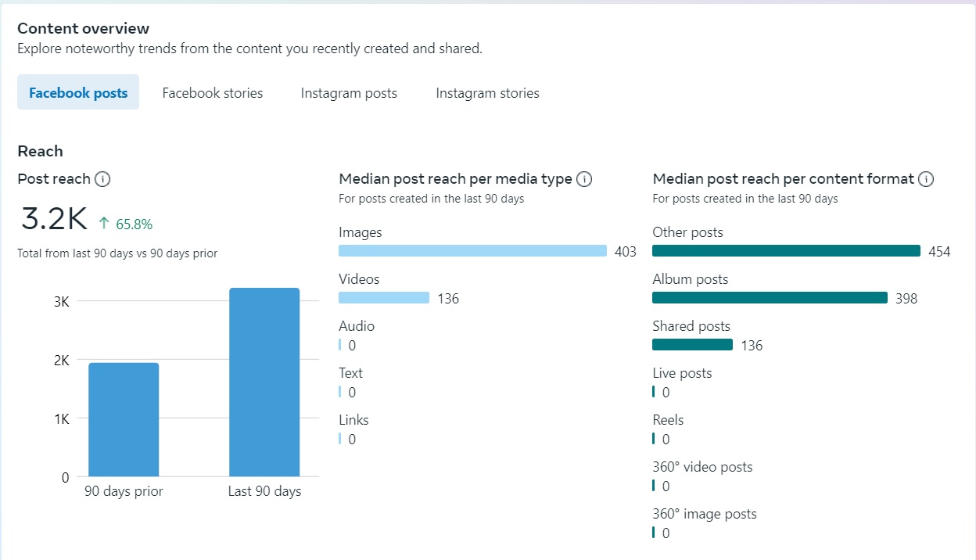
Task: Click the Live posts label
Action: pos(682,373)
